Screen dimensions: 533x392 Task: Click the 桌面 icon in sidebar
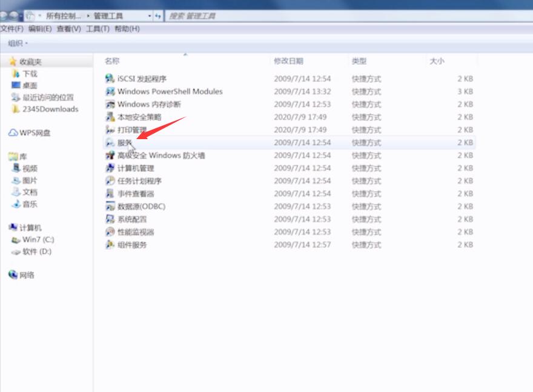[x=16, y=85]
